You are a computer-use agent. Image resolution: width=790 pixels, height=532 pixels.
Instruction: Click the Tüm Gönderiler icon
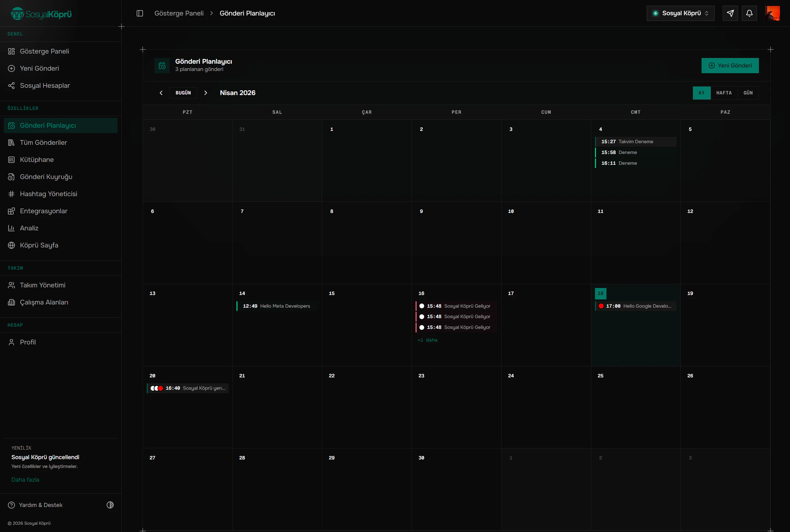click(x=11, y=143)
